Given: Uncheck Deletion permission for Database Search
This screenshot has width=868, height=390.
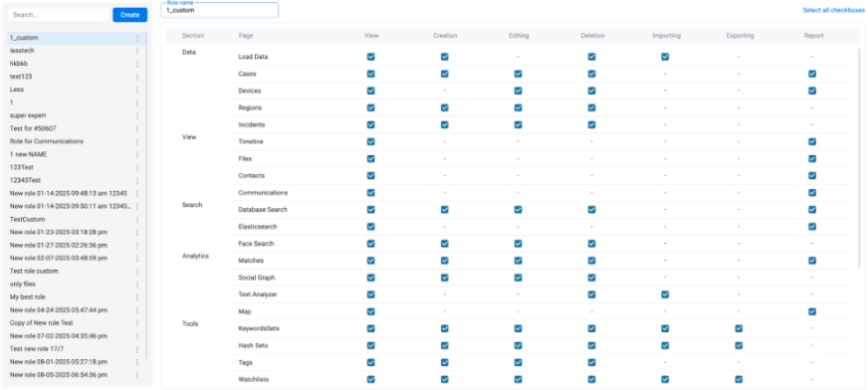Looking at the screenshot, I should click(591, 210).
